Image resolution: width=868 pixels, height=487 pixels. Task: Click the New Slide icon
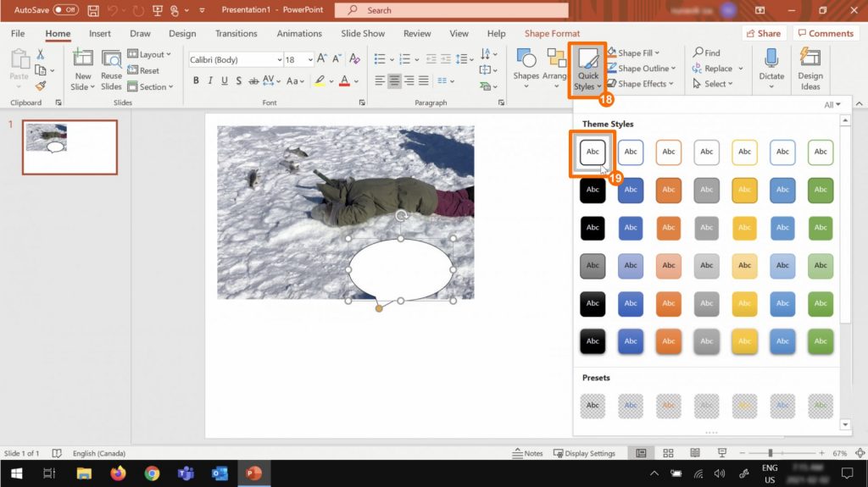82,59
